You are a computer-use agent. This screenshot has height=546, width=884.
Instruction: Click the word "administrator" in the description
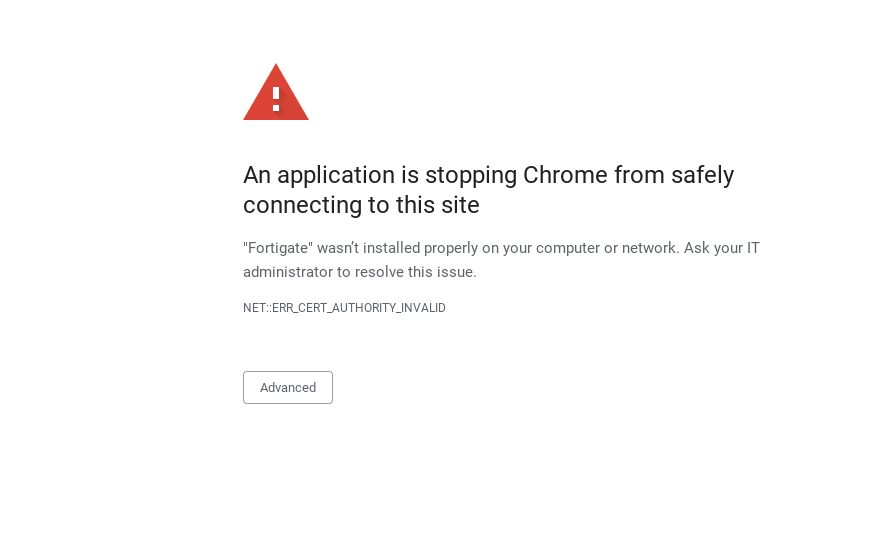[288, 272]
